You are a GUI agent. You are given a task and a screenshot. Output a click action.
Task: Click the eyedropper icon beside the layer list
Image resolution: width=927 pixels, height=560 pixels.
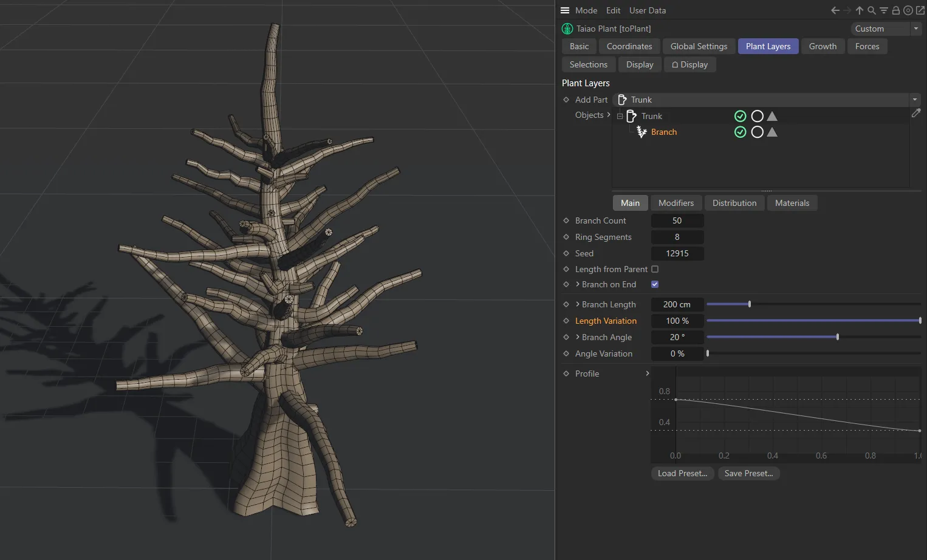(917, 113)
